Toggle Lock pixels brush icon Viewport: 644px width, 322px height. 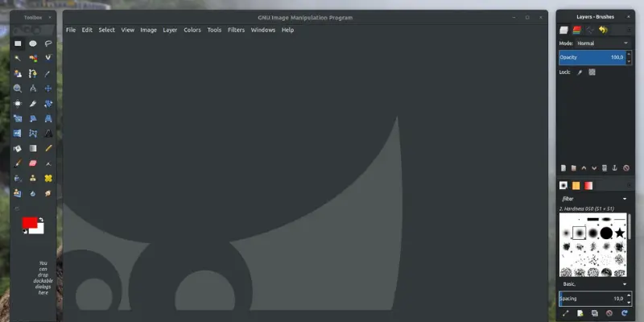tap(580, 72)
